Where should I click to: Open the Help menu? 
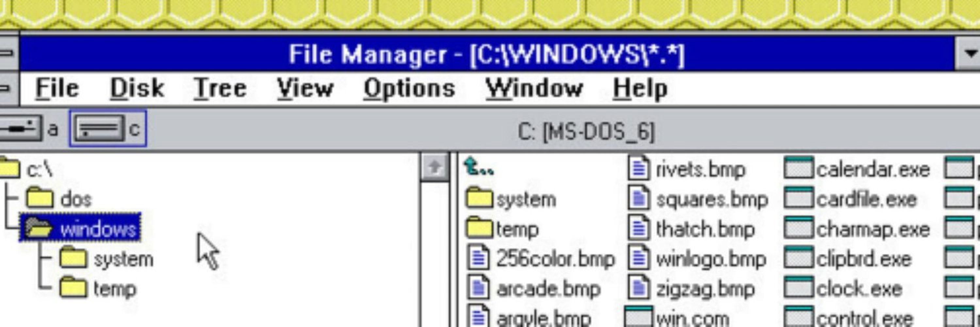pyautogui.click(x=640, y=88)
